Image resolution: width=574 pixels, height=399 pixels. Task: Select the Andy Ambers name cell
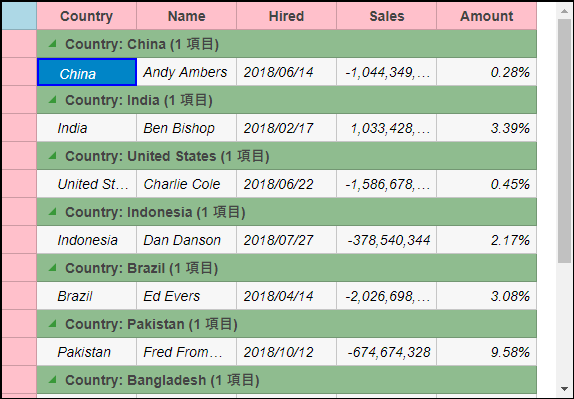[186, 72]
